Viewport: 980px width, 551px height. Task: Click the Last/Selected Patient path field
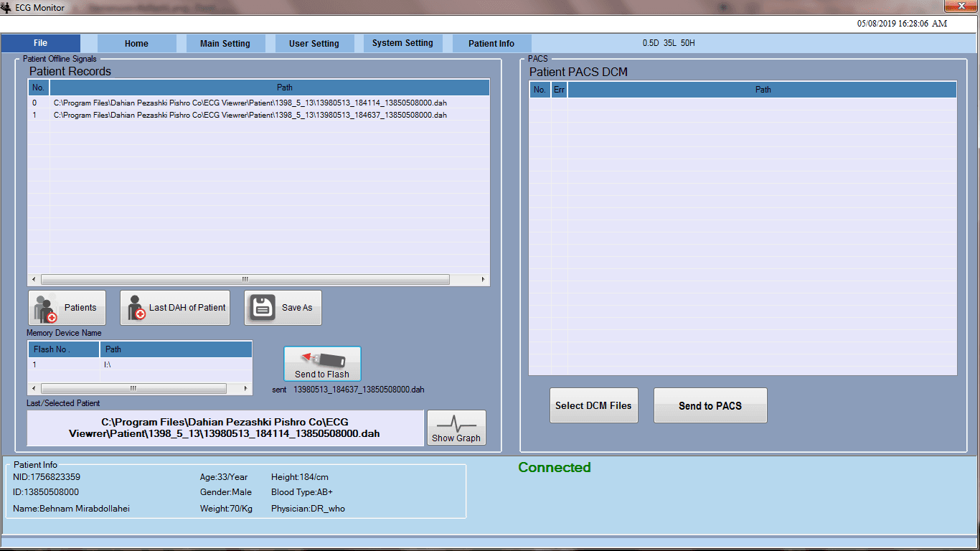225,428
